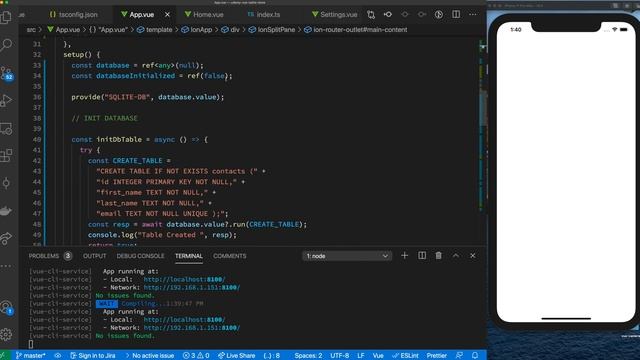Change language mode via Vue item
640x360 pixels.
[378, 356]
